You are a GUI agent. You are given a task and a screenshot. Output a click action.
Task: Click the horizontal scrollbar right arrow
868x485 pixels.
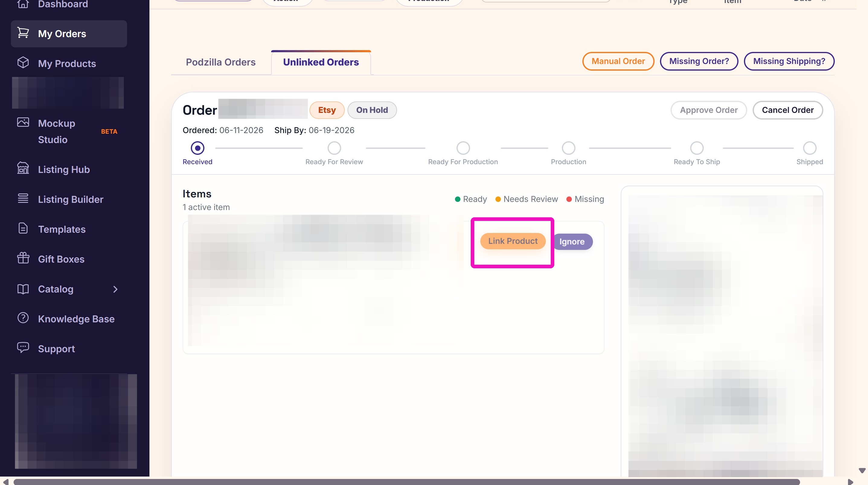850,482
